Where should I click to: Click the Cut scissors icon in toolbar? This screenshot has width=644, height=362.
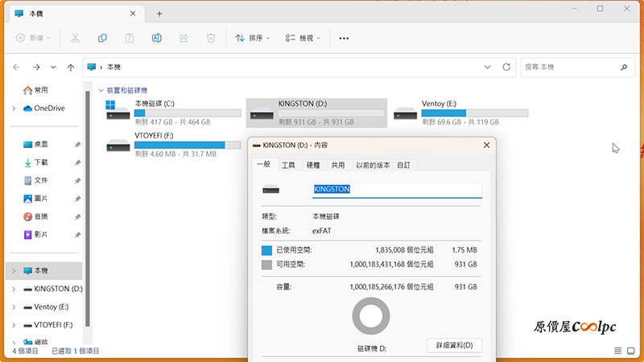click(75, 38)
